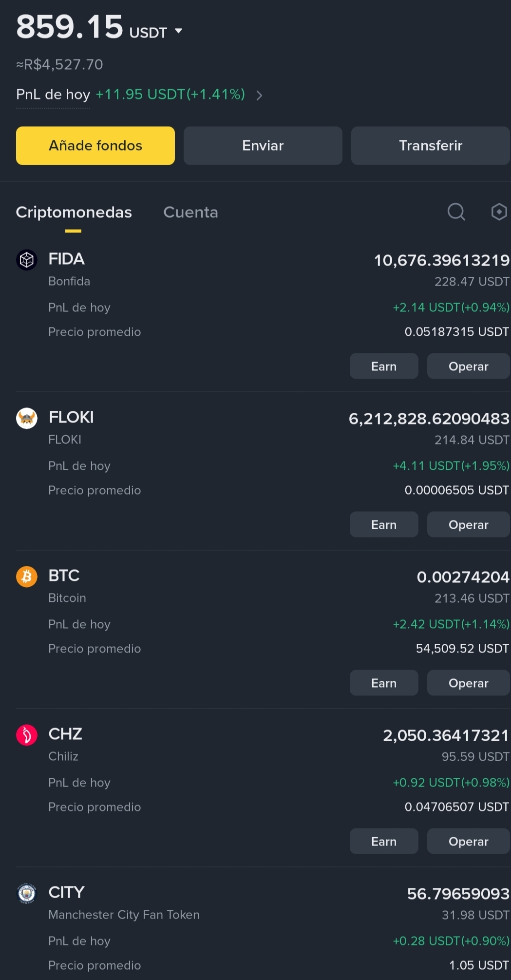Open the asset search magnifier icon
This screenshot has width=511, height=980.
(x=456, y=212)
